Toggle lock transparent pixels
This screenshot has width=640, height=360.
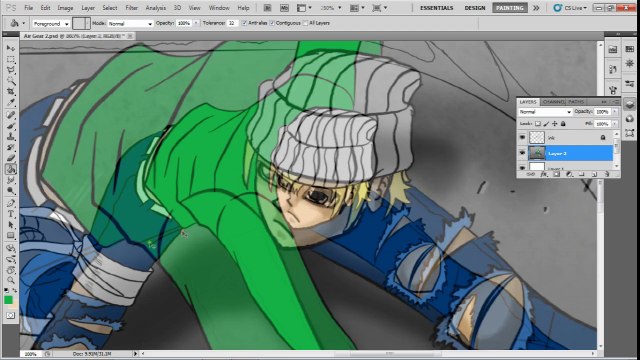pyautogui.click(x=538, y=124)
